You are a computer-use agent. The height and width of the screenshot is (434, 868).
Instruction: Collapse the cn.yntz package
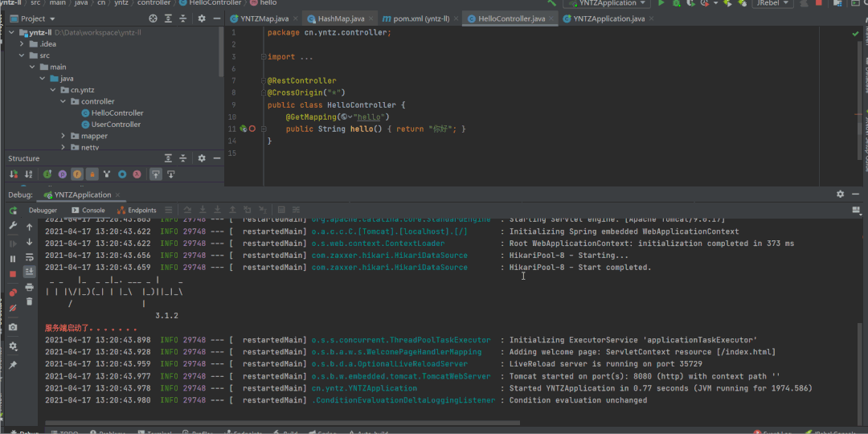tap(52, 90)
